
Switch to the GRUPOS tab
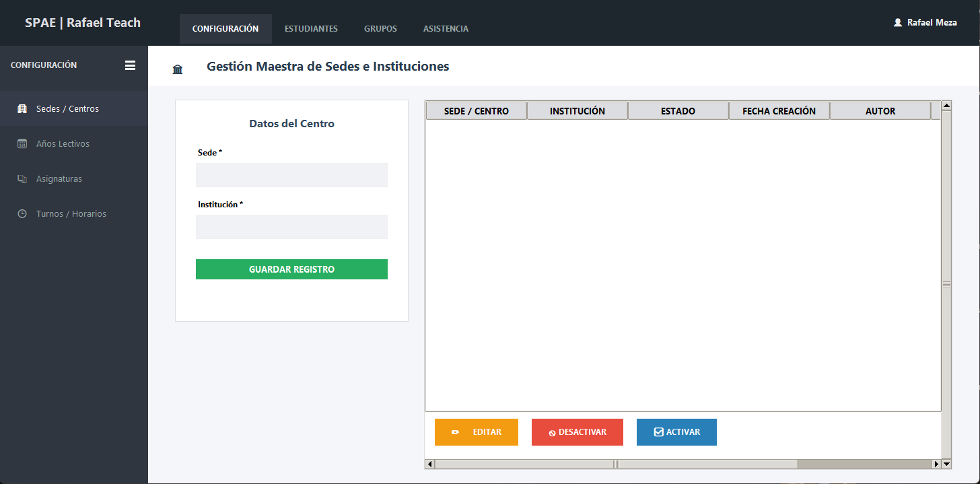coord(380,29)
